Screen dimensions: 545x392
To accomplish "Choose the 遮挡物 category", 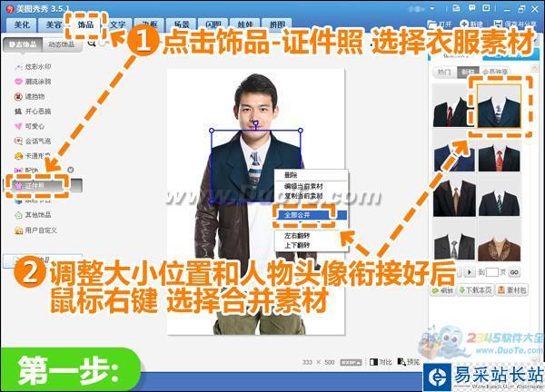I will coord(30,96).
